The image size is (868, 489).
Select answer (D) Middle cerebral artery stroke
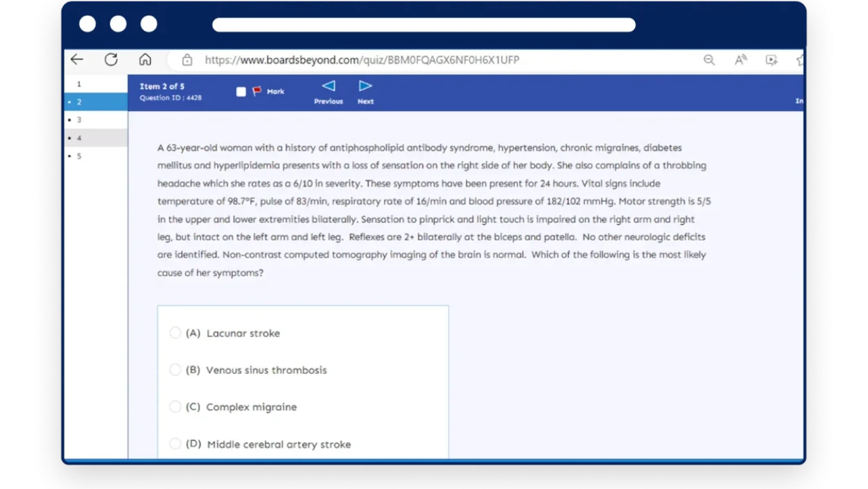coord(175,443)
